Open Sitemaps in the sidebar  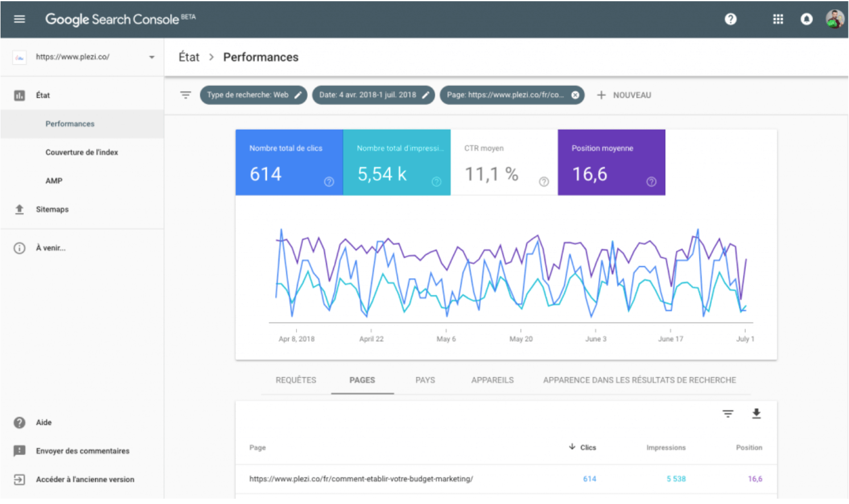click(52, 209)
